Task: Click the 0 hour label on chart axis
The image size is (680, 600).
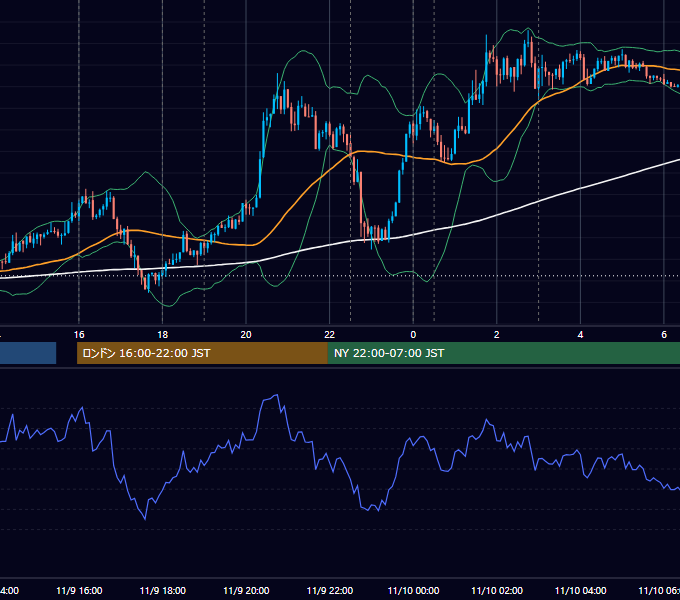Action: point(413,334)
